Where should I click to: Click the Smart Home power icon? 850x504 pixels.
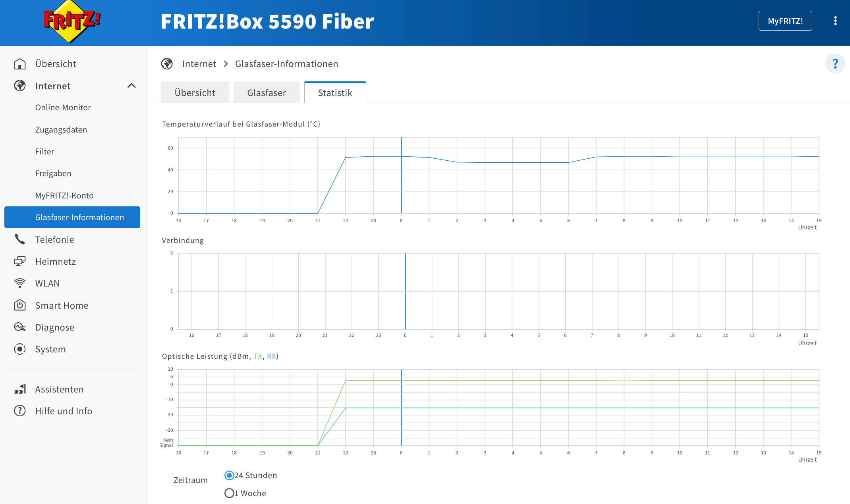tap(19, 305)
